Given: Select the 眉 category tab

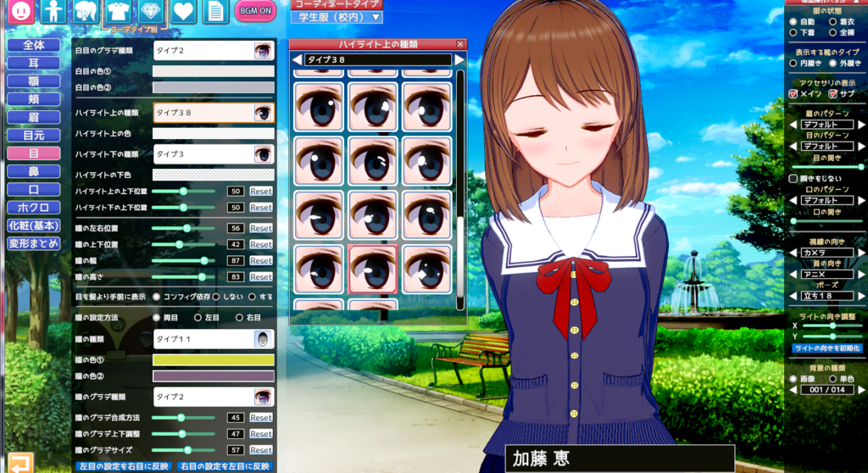Looking at the screenshot, I should [34, 118].
